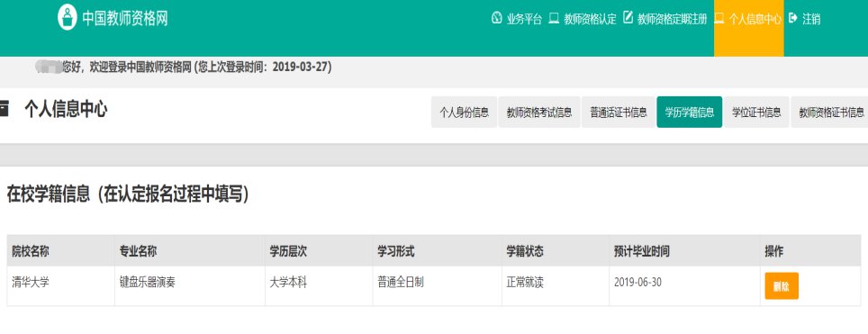Switch to the 教师资格证书信息 tab
The width and height of the screenshot is (868, 334).
point(829,112)
